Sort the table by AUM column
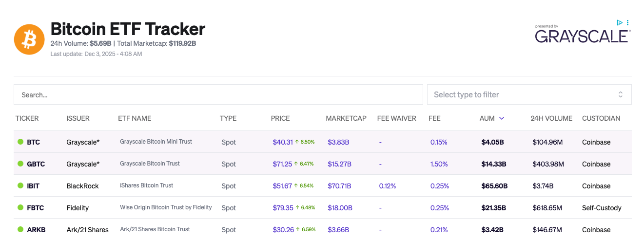This screenshot has height=240, width=644. pyautogui.click(x=487, y=118)
